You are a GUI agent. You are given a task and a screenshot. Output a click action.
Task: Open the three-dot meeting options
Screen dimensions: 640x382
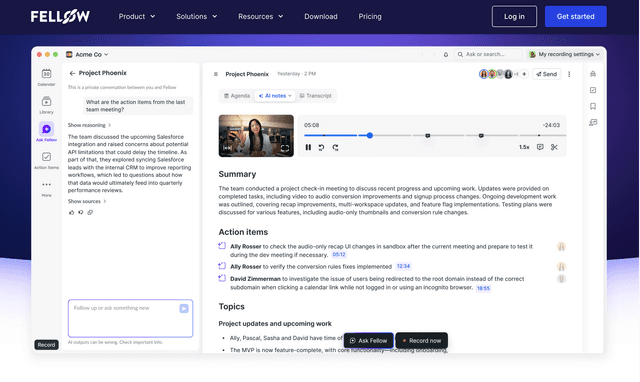click(569, 74)
